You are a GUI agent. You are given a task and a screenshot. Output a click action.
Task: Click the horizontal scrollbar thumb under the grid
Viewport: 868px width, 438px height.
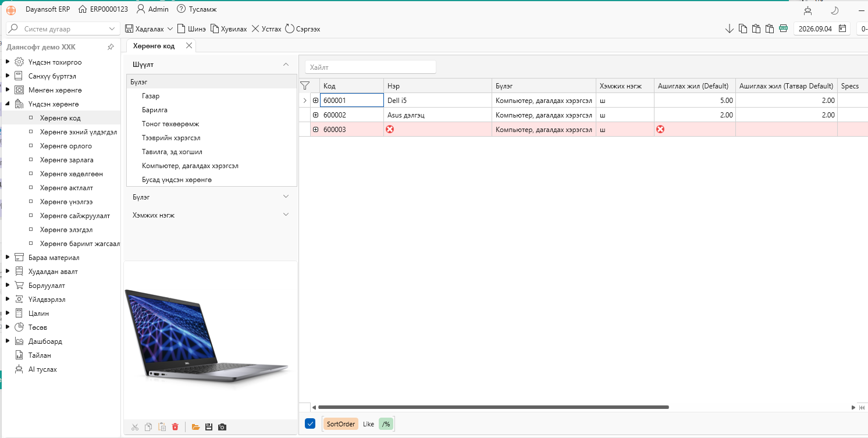coord(493,407)
